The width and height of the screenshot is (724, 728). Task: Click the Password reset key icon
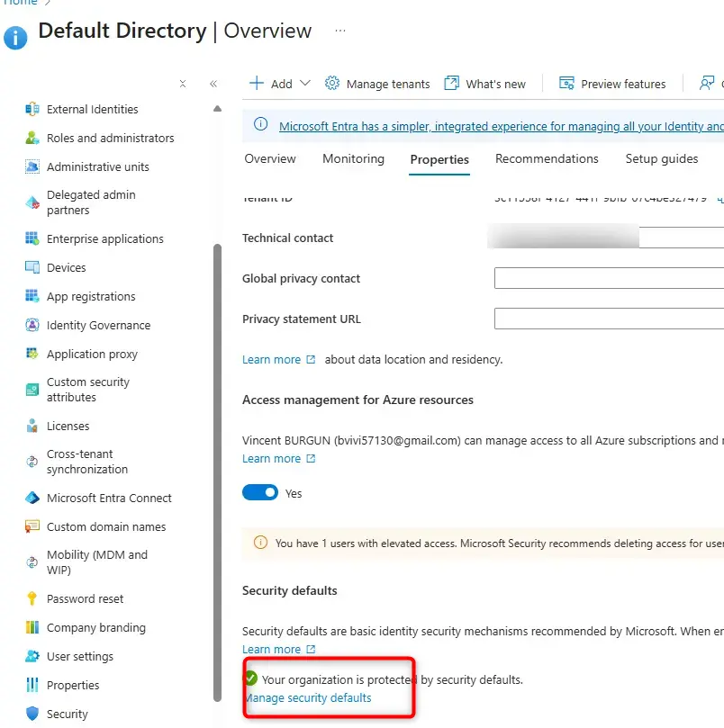coord(32,598)
